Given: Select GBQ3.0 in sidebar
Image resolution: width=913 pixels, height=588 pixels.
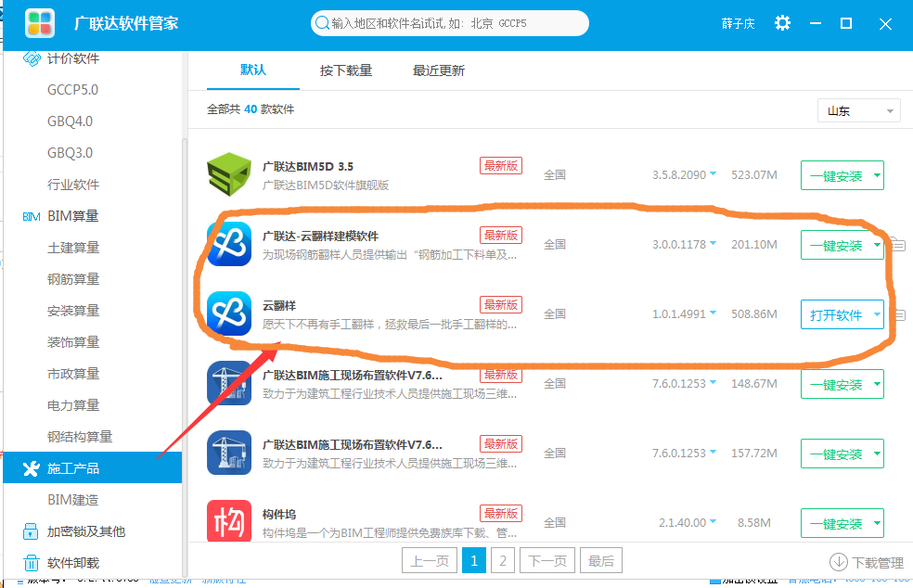Looking at the screenshot, I should pyautogui.click(x=70, y=152).
